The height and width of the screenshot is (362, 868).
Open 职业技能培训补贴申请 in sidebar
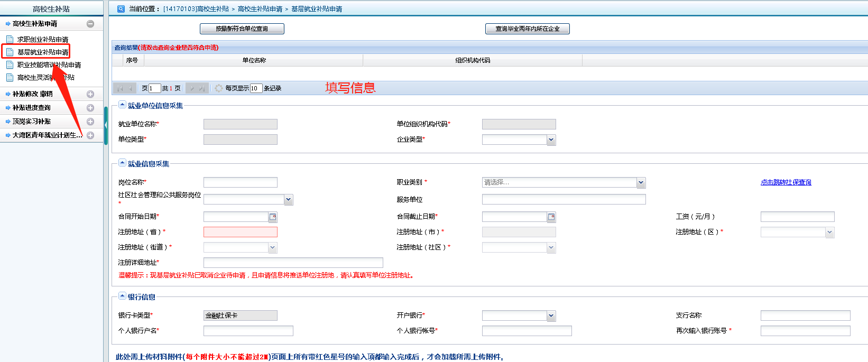point(49,65)
